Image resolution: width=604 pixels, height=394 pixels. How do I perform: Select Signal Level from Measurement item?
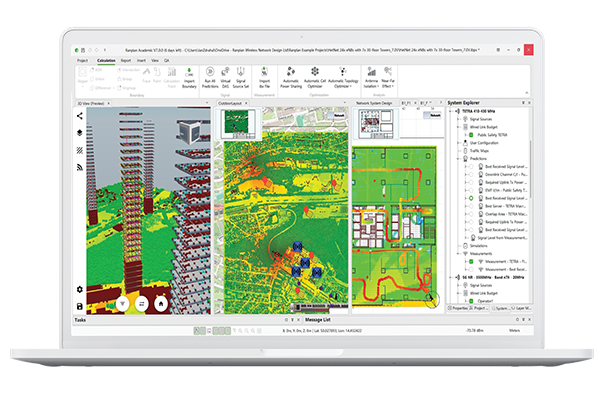point(503,238)
